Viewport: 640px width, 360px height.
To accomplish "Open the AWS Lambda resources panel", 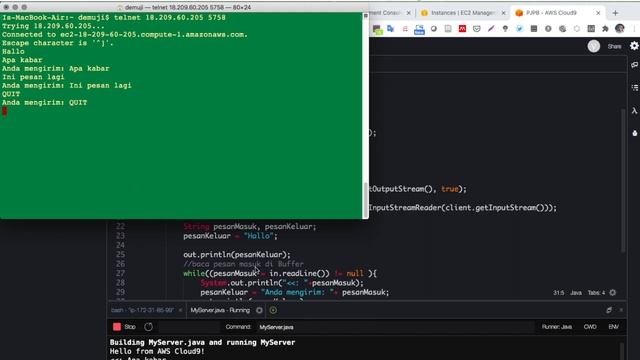I will 634,111.
